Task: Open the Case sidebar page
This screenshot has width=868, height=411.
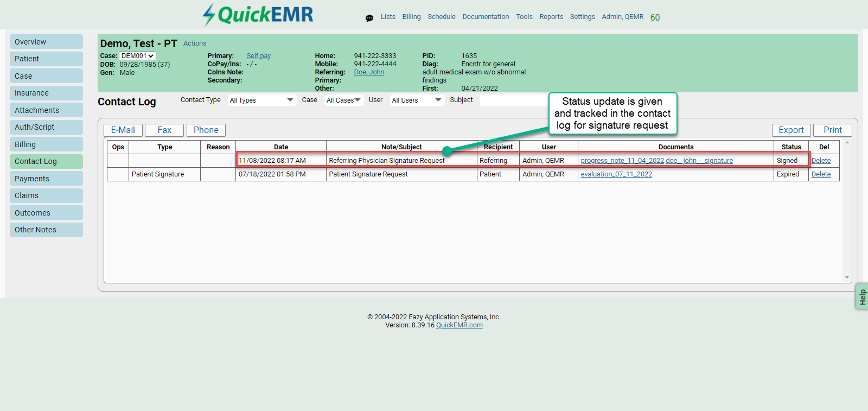Action: tap(46, 76)
